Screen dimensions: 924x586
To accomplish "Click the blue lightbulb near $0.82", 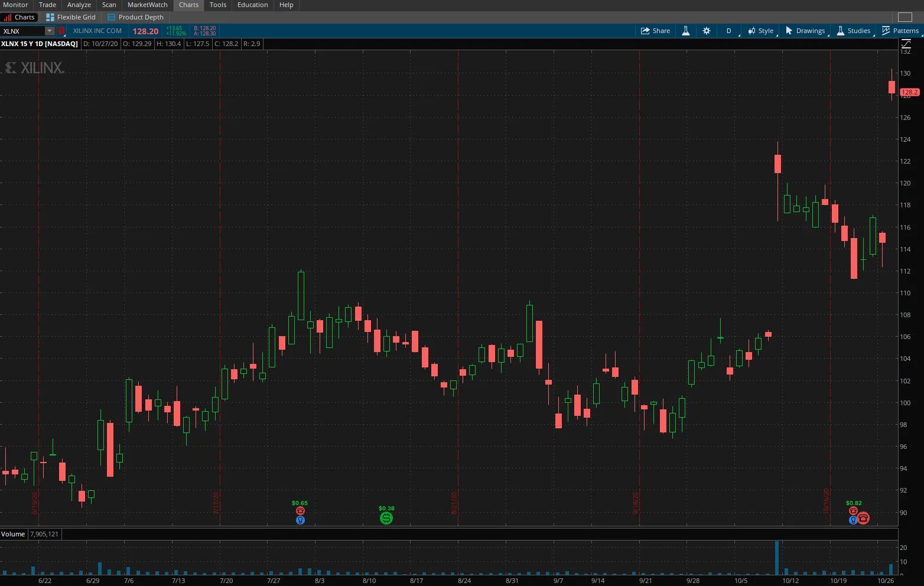I will pyautogui.click(x=853, y=520).
